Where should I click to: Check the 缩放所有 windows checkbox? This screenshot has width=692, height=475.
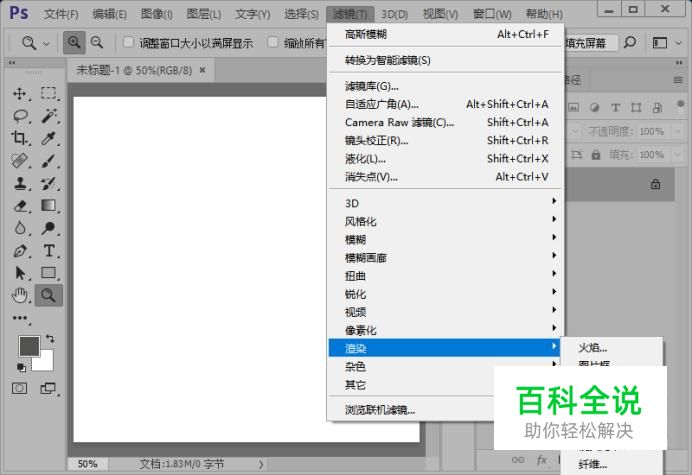tap(273, 42)
